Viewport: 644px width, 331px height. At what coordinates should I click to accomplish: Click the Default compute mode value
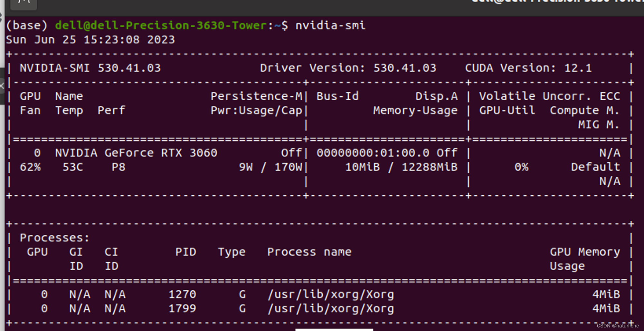pos(595,167)
